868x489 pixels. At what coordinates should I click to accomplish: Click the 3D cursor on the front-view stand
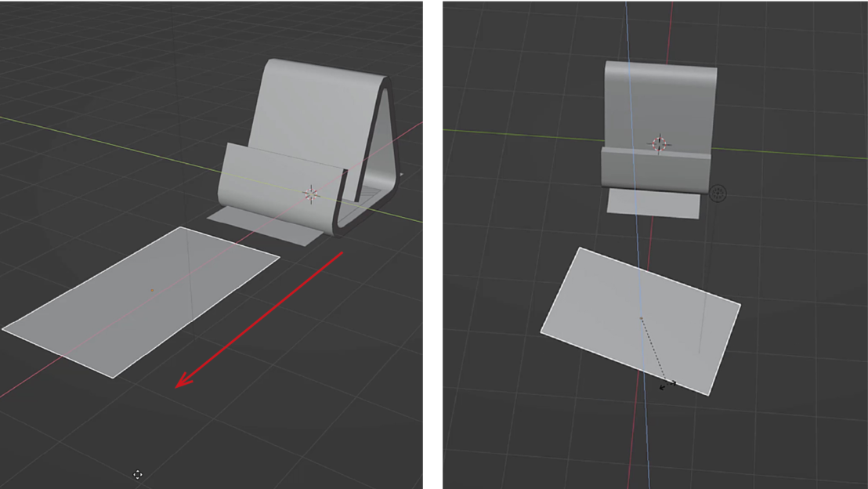[x=659, y=144]
